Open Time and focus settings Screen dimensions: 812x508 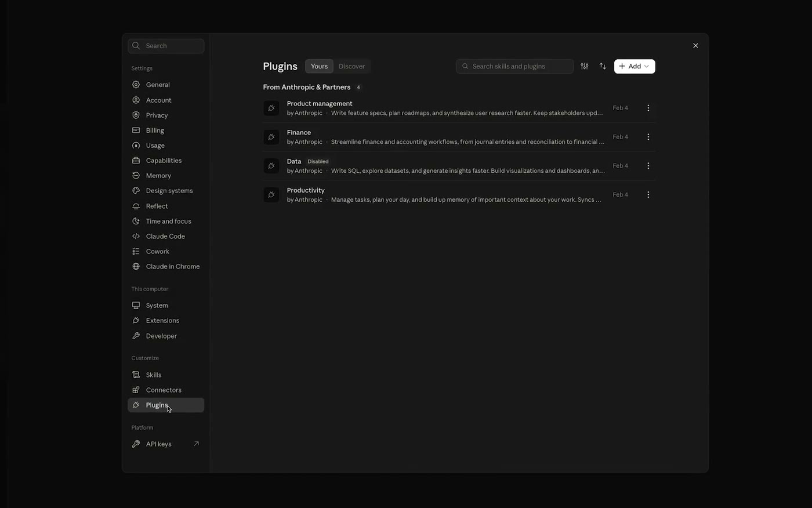[166, 221]
